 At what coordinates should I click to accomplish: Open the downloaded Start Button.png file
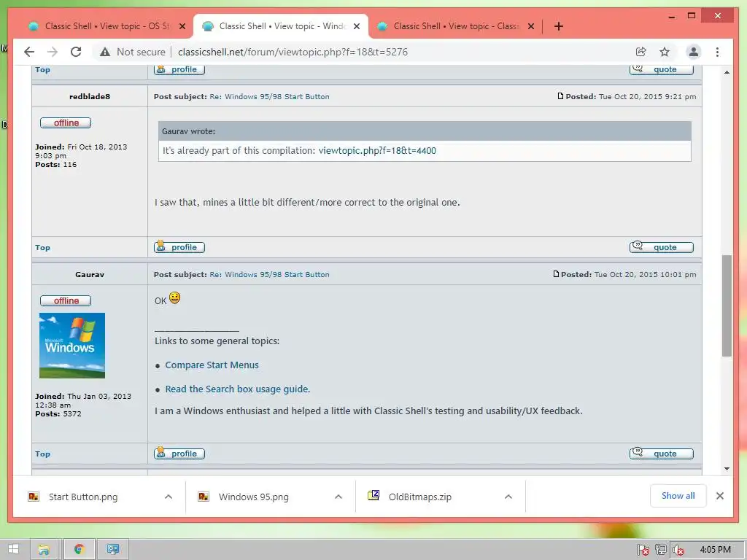[83, 497]
